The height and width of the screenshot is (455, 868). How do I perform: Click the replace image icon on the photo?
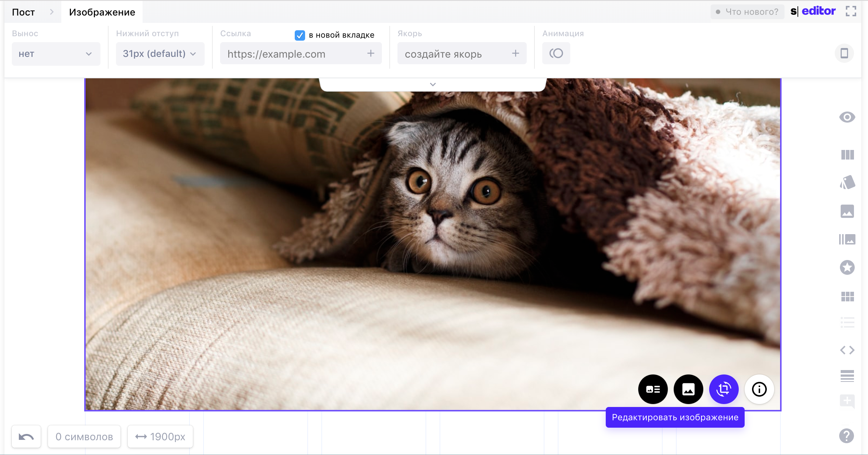tap(688, 389)
